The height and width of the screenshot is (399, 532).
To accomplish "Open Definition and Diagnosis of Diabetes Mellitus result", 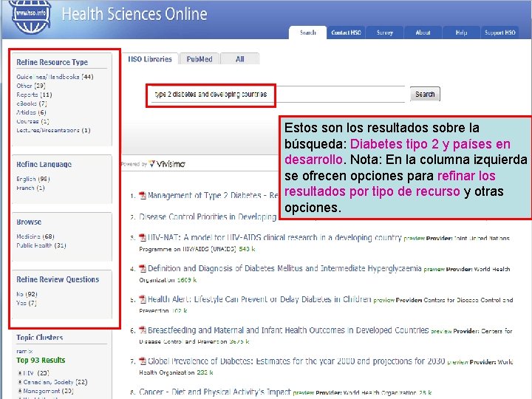I will tap(284, 268).
